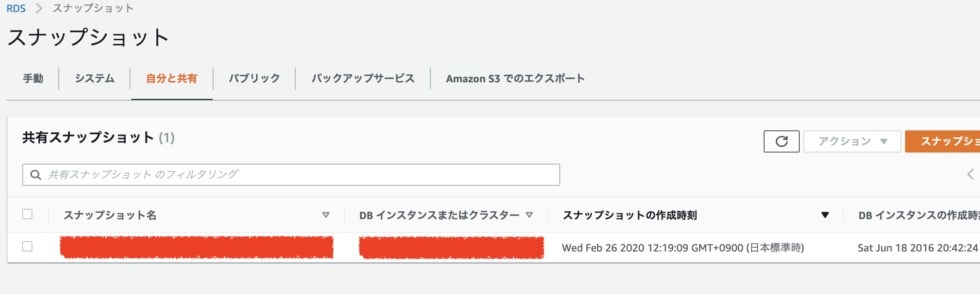Screen dimensions: 980x294
Task: Navigate to RDS via the breadcrumb link
Action: click(17, 8)
